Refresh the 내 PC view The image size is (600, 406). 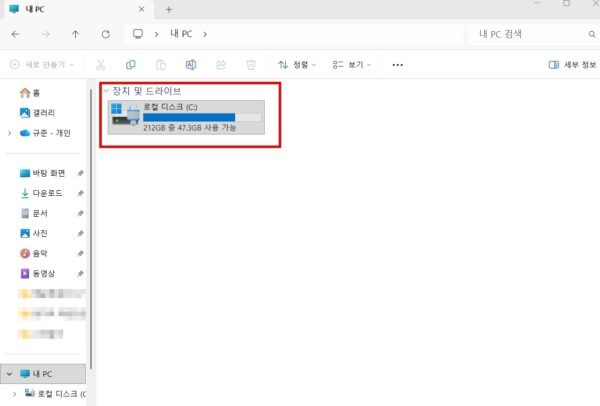(x=106, y=34)
